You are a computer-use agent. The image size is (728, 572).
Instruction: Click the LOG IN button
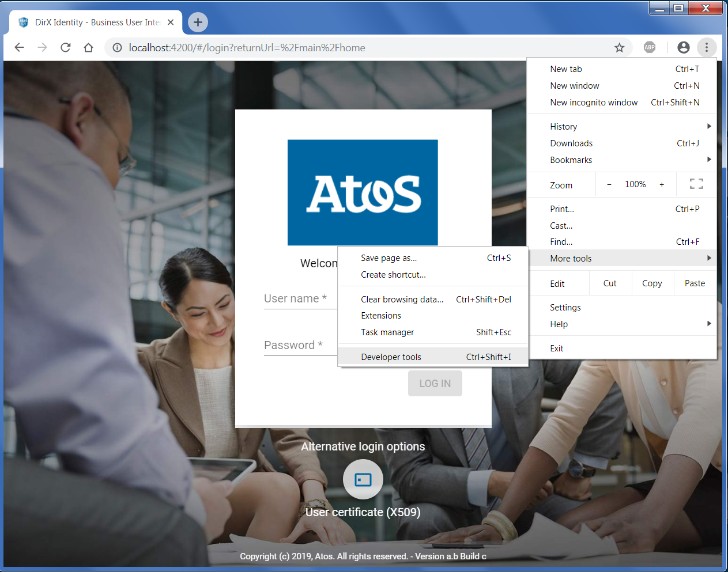[x=435, y=383]
